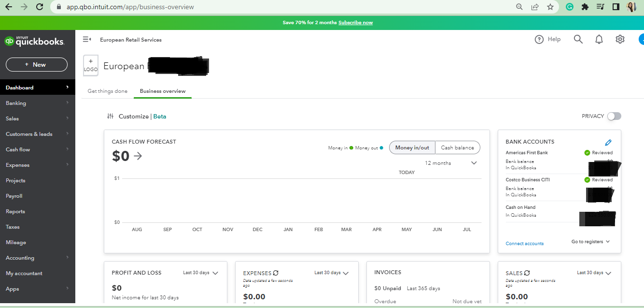The height and width of the screenshot is (308, 644).
Task: Click the Subscribe now link
Action: point(355,23)
